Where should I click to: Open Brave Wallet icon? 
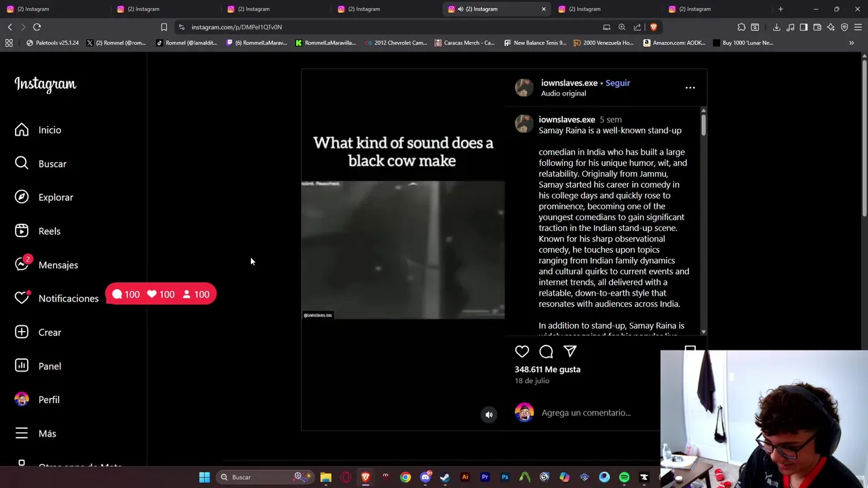coord(817,27)
